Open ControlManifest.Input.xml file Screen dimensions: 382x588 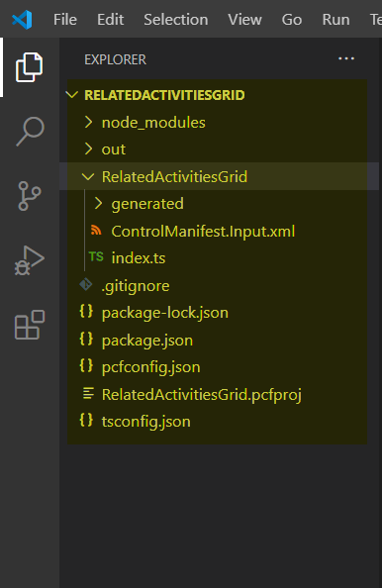click(203, 232)
